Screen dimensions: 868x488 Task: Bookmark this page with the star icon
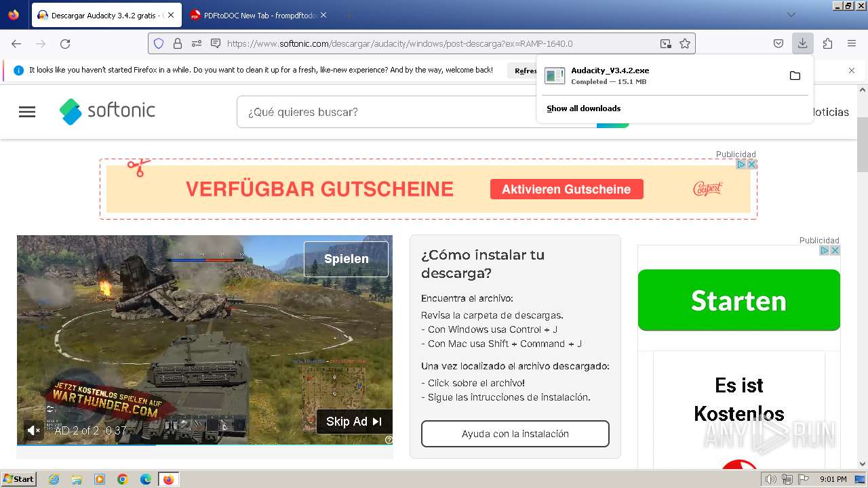tap(685, 43)
